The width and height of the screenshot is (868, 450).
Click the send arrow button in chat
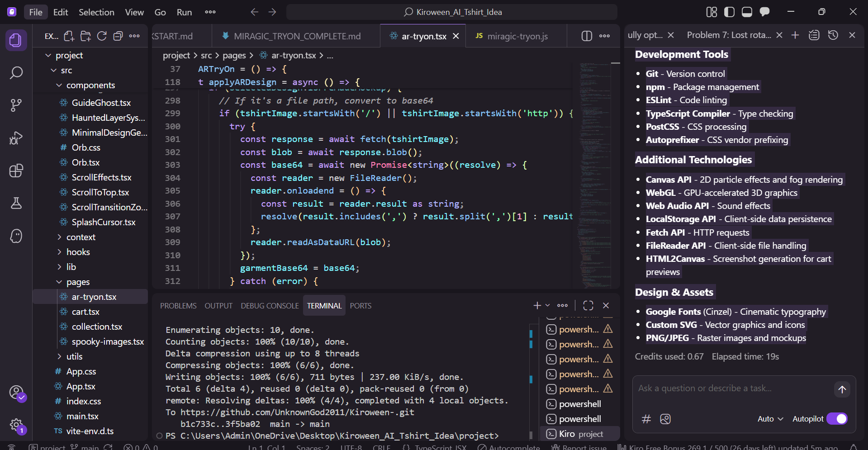click(x=842, y=389)
